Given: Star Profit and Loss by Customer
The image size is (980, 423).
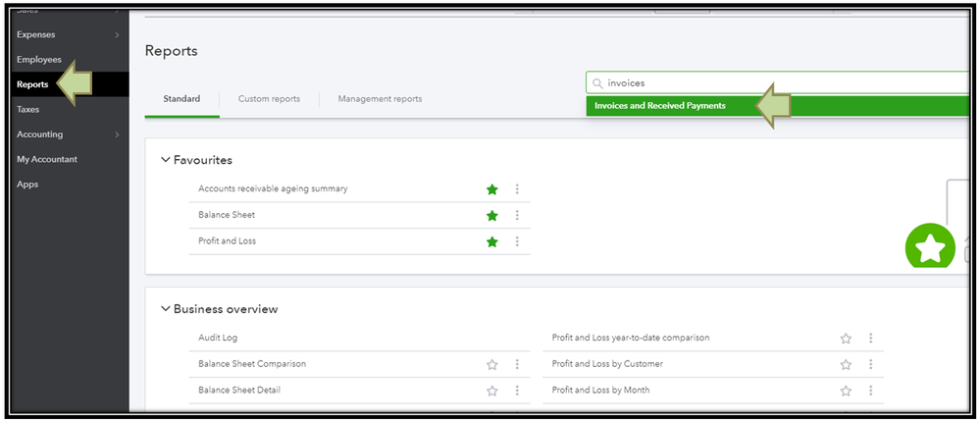Looking at the screenshot, I should pos(846,364).
